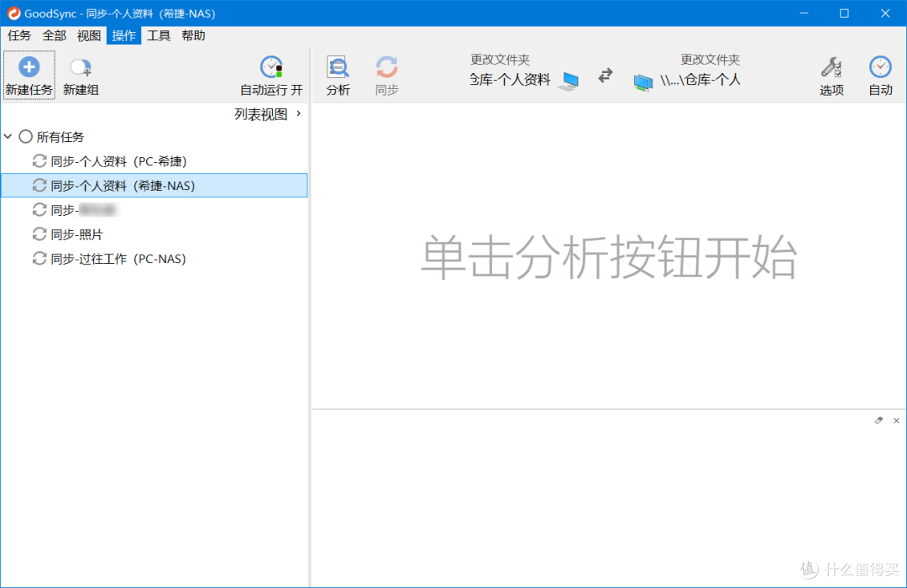The image size is (907, 588).
Task: Minimize the GoodSync window
Action: 804,13
